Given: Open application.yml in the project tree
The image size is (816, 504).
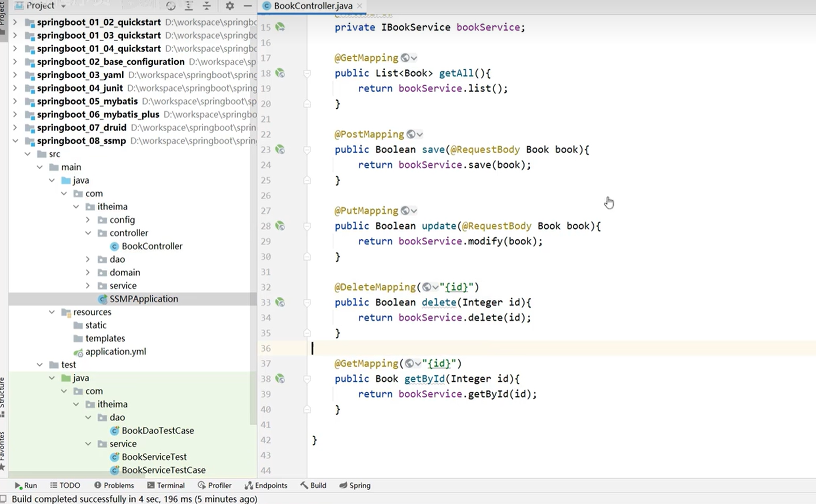Looking at the screenshot, I should [115, 351].
